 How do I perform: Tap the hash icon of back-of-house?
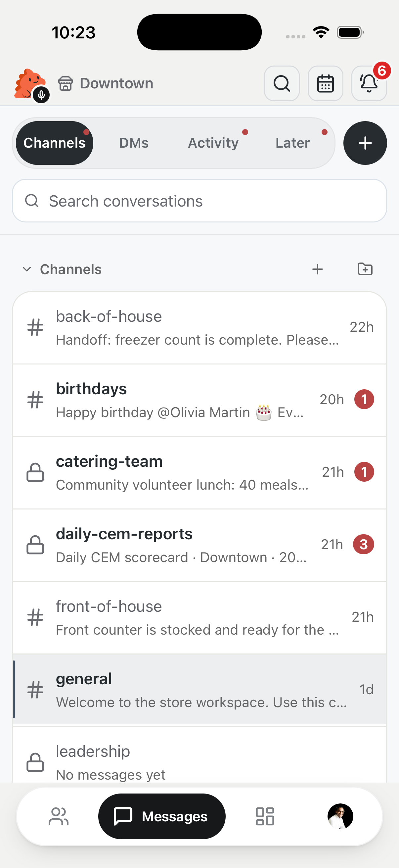coord(35,327)
